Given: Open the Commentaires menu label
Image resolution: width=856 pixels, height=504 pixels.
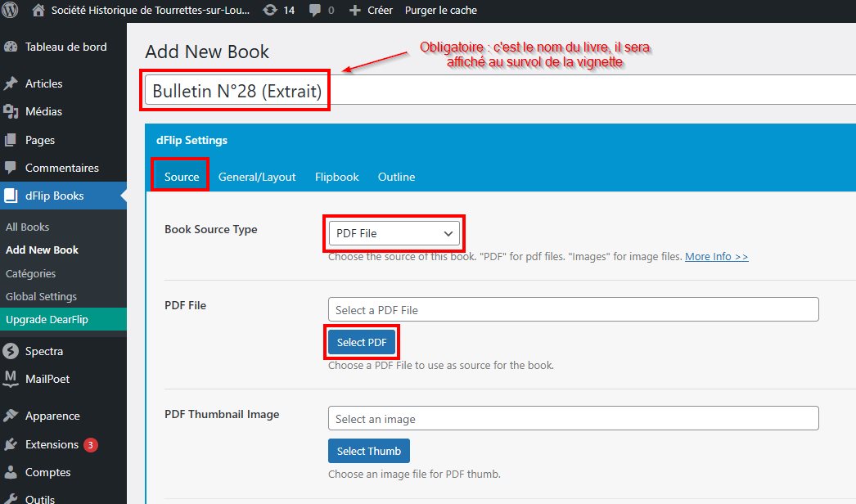Looking at the screenshot, I should (61, 168).
